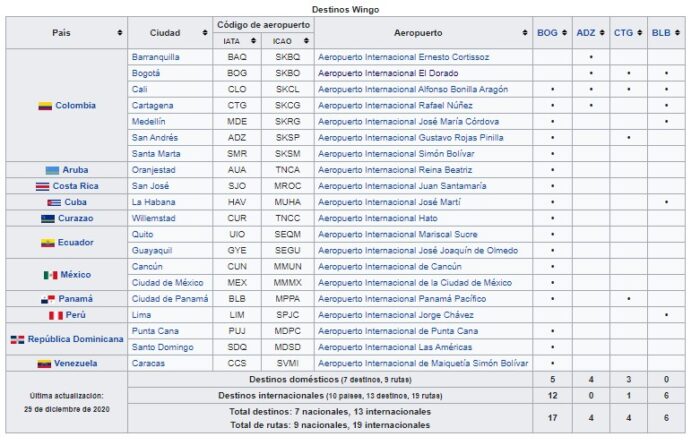700x445 pixels.
Task: Sort table by Ciudad column arrows
Action: coord(203,33)
